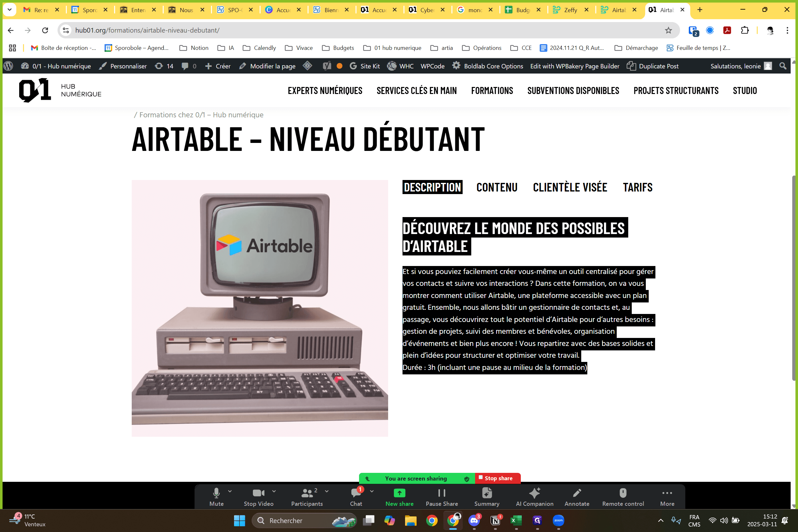Open the FORMATIONS nav menu
Viewport: 798px width, 532px height.
(x=492, y=90)
